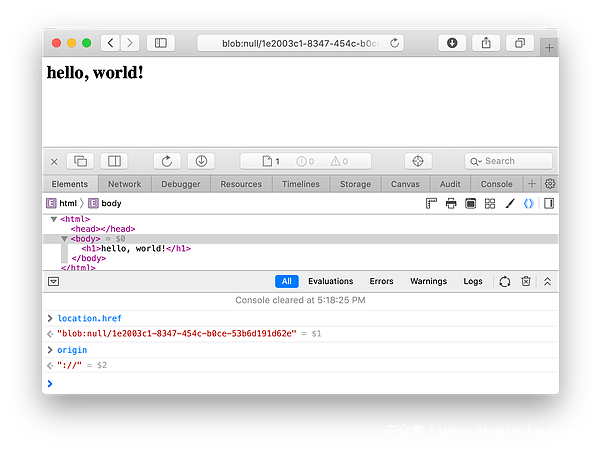
Task: Open the Safari share button
Action: click(x=486, y=43)
